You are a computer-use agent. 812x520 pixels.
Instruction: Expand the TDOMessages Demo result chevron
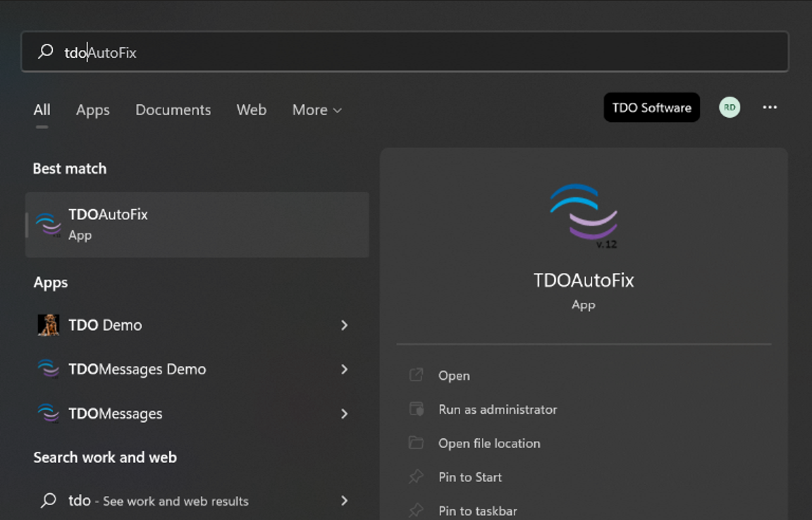tap(344, 369)
